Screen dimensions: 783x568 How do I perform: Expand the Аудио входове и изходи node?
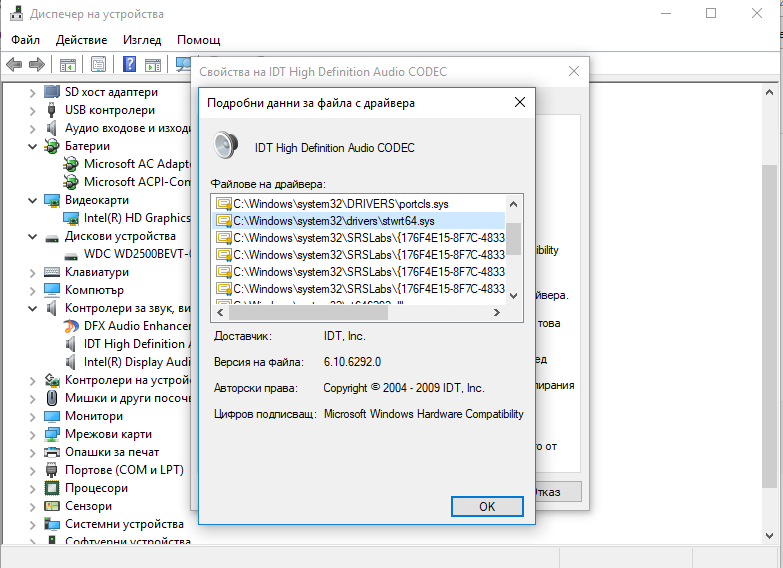tap(32, 129)
